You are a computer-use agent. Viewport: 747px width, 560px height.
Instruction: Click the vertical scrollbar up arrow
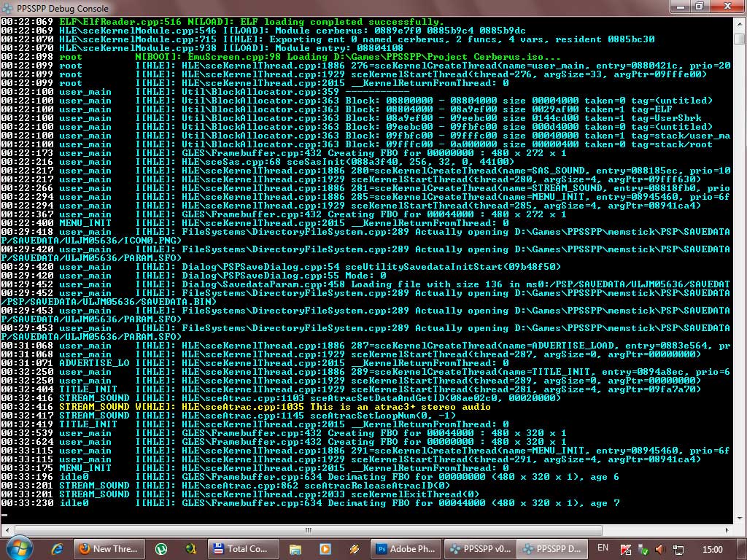740,24
